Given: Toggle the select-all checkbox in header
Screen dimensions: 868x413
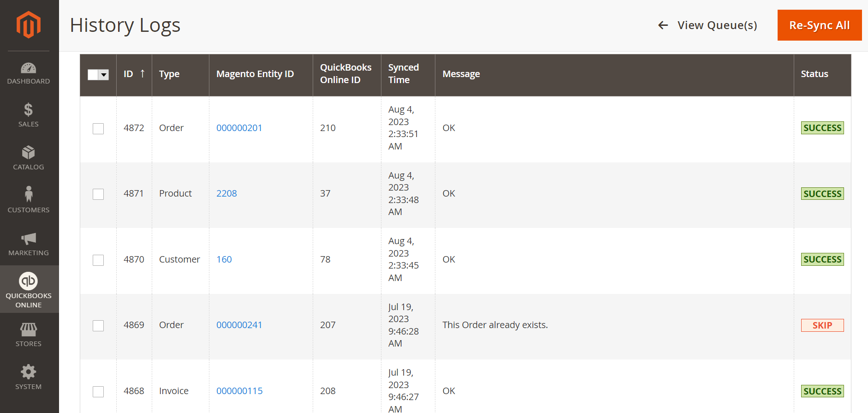Looking at the screenshot, I should tap(93, 75).
